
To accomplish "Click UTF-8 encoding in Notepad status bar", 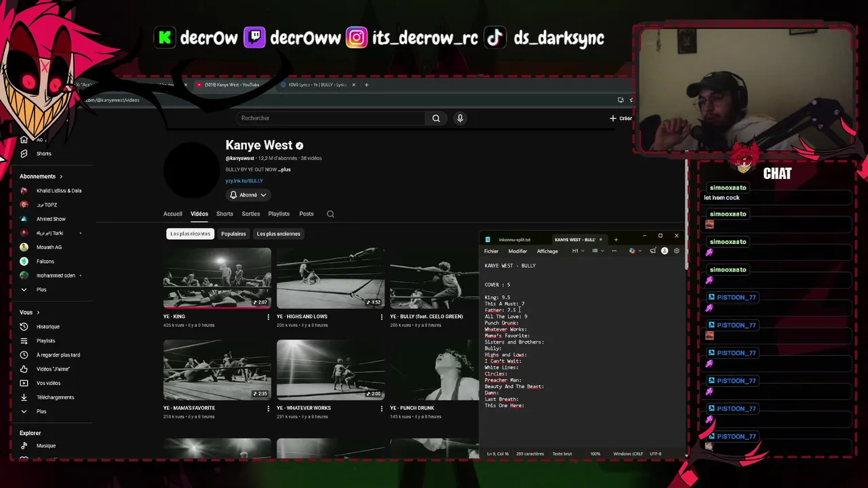I will 656,453.
